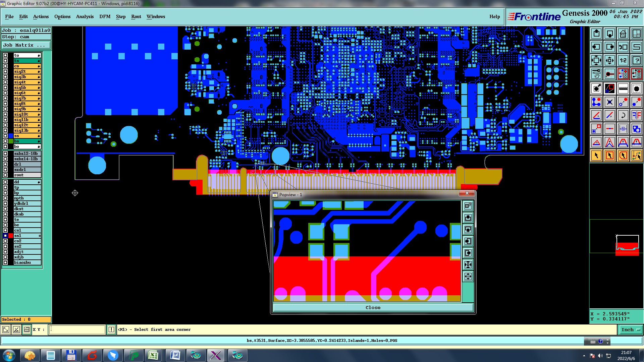The height and width of the screenshot is (362, 644).
Task: Click the blue color swatch of ss layer
Action: click(11, 136)
